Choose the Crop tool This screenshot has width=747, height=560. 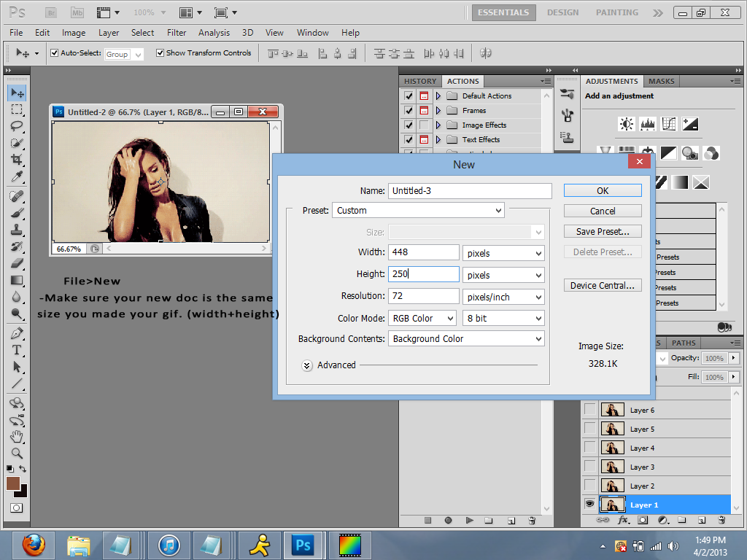(17, 160)
